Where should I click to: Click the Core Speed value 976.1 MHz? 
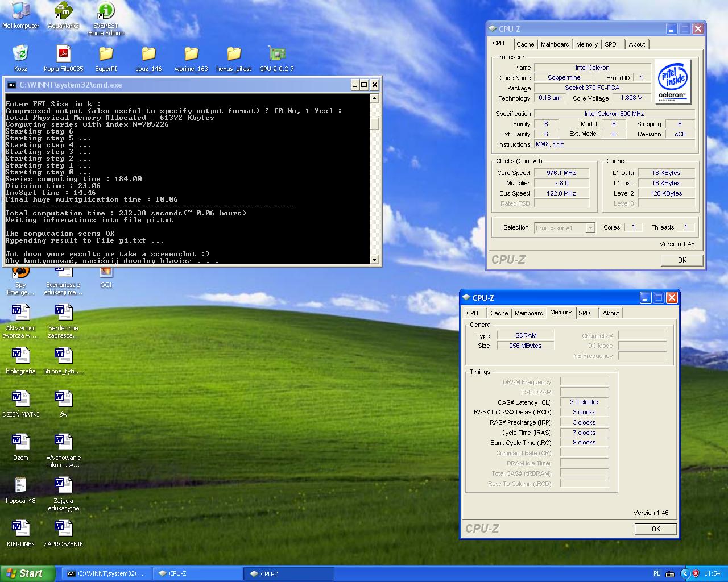561,173
